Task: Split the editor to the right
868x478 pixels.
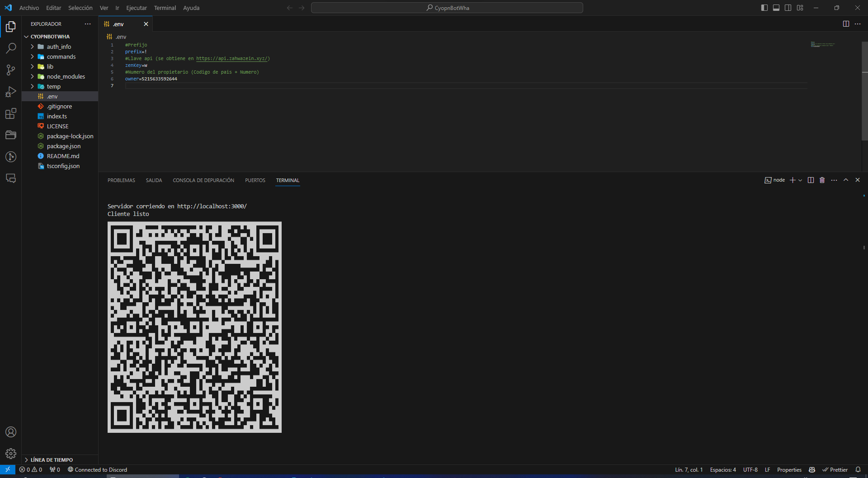Action: (846, 24)
